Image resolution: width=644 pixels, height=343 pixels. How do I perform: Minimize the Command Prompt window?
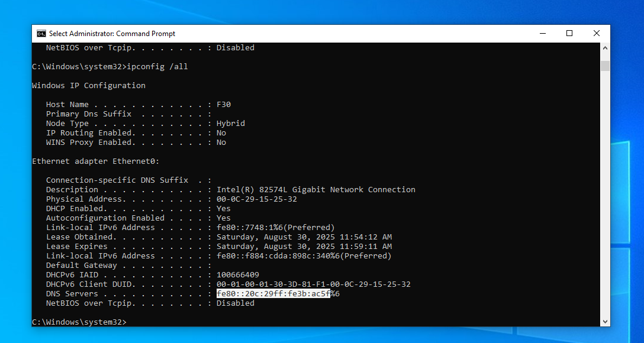(x=543, y=33)
